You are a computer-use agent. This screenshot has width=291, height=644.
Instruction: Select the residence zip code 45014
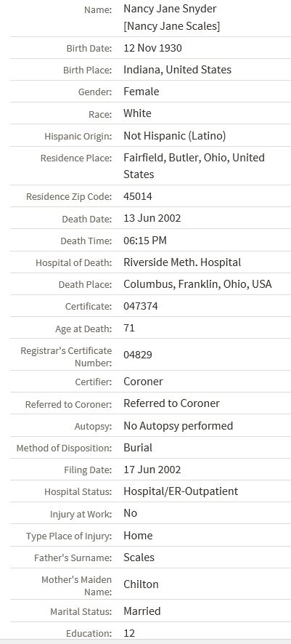pos(138,196)
